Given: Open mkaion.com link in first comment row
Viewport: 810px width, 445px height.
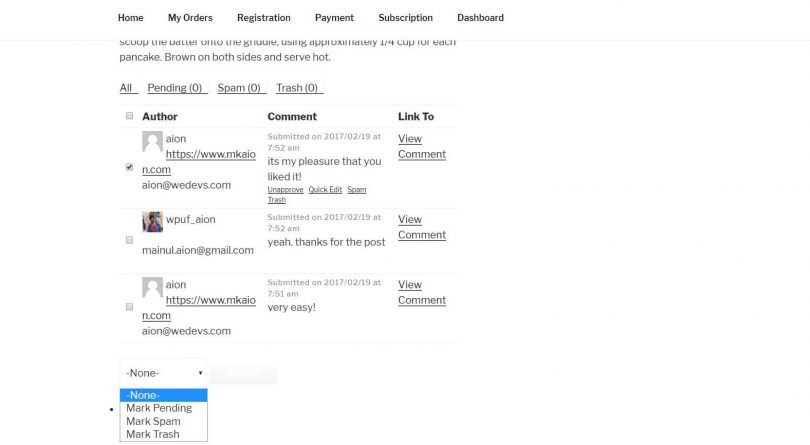Looking at the screenshot, I should click(x=210, y=154).
